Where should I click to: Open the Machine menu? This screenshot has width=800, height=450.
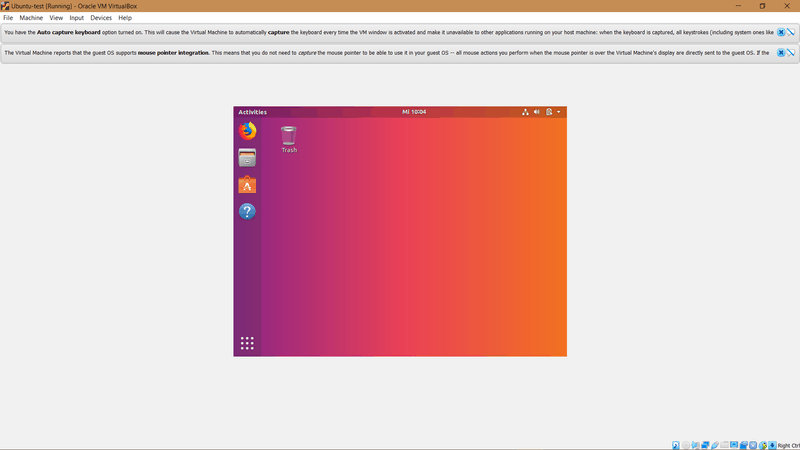pyautogui.click(x=31, y=18)
